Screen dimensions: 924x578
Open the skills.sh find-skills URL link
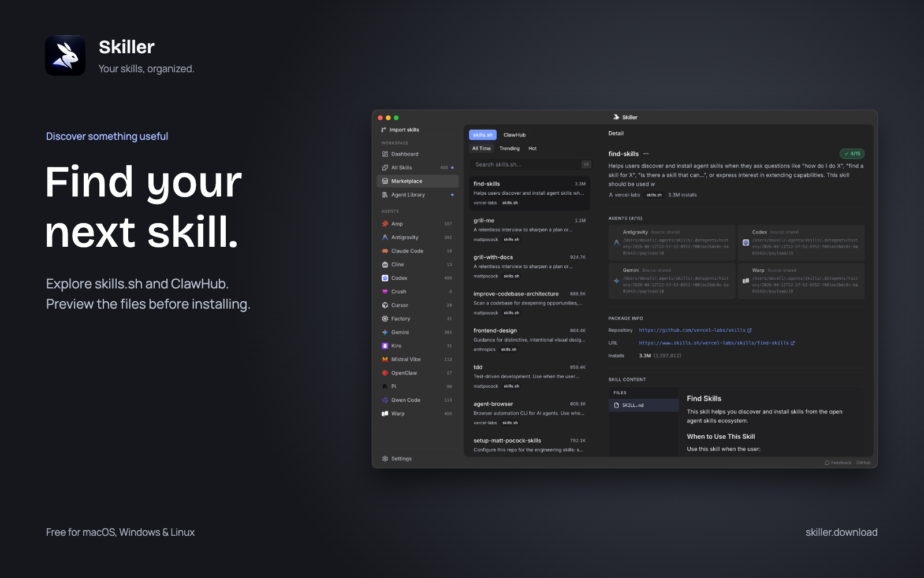point(717,343)
